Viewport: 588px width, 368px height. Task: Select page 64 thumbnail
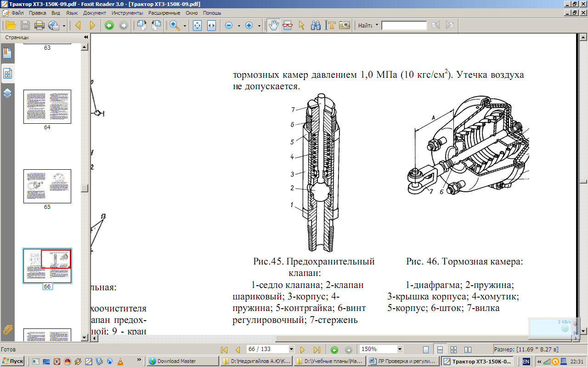[47, 107]
